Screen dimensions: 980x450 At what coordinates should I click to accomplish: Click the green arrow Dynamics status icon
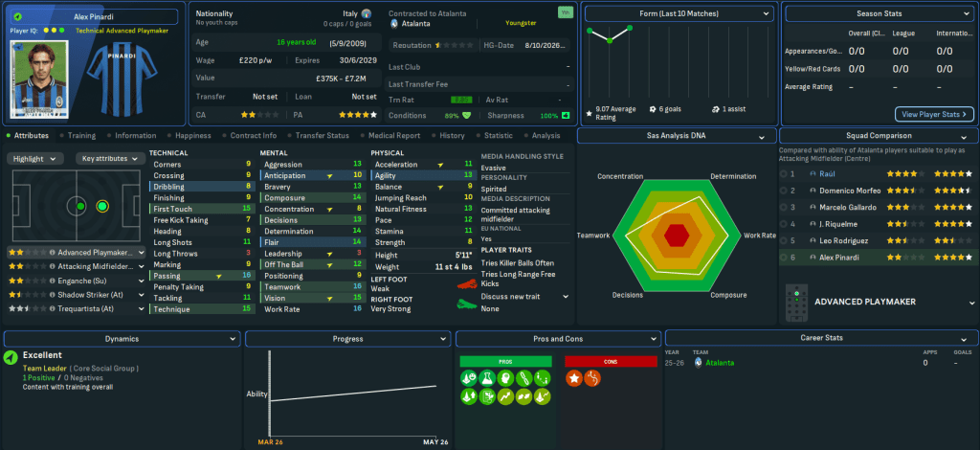coord(11,357)
